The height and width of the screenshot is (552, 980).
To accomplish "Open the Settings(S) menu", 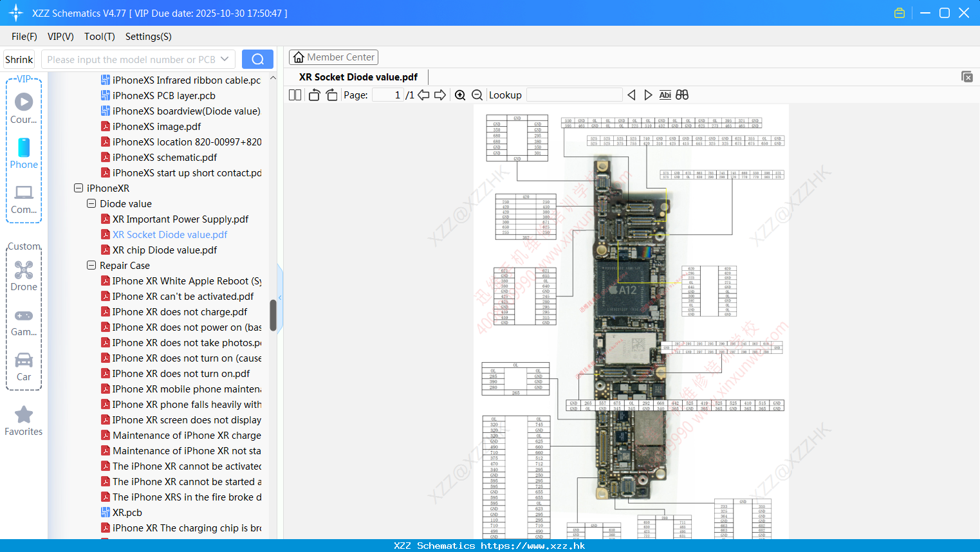I will point(149,37).
